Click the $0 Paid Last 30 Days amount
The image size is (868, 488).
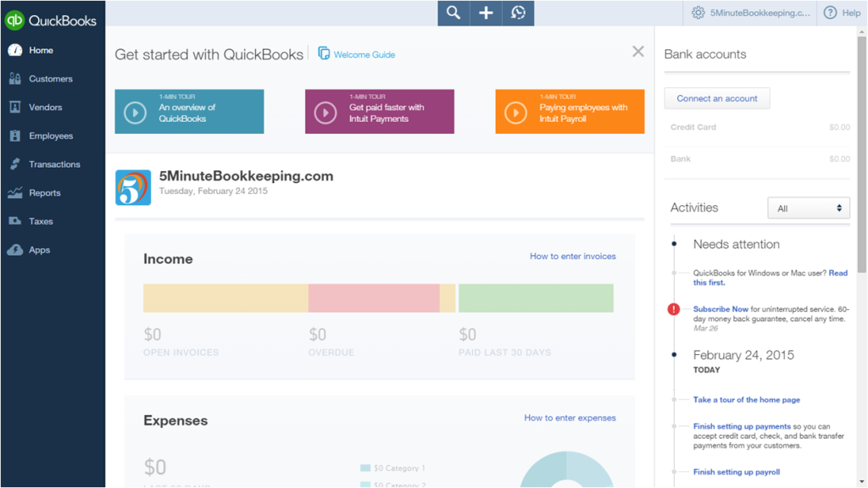[x=468, y=335]
